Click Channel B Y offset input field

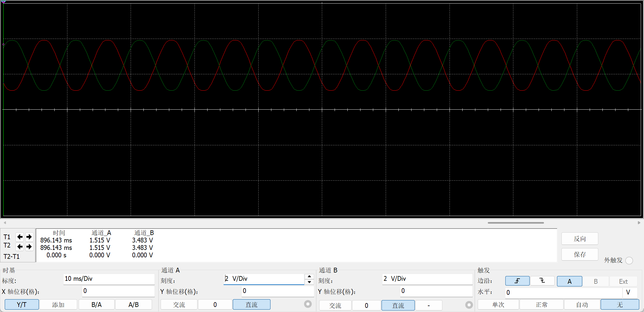point(436,291)
